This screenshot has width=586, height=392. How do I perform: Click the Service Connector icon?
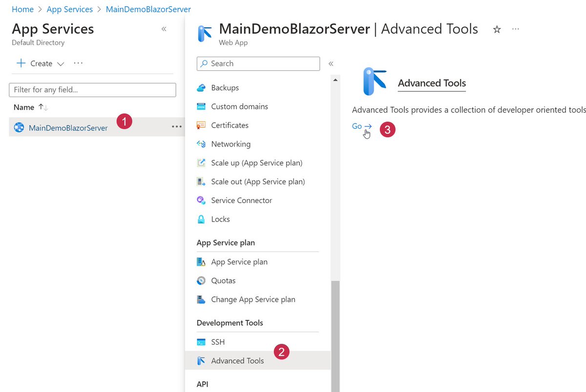tap(201, 201)
